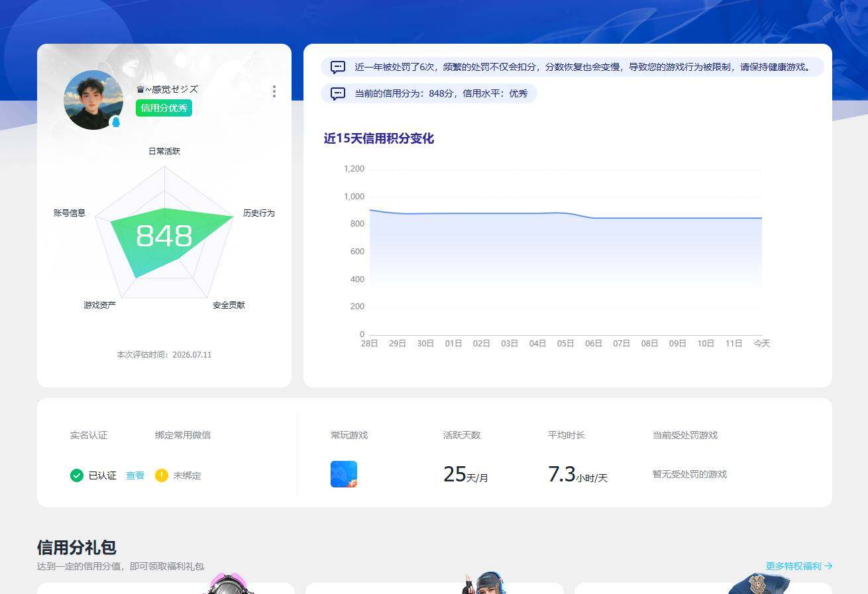This screenshot has height=594, width=868.
Task: Click the QQ penguin badge on avatar
Action: (115, 122)
